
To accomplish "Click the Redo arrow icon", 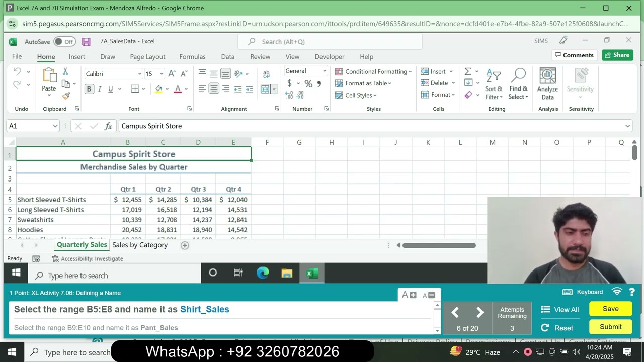I will (x=18, y=85).
